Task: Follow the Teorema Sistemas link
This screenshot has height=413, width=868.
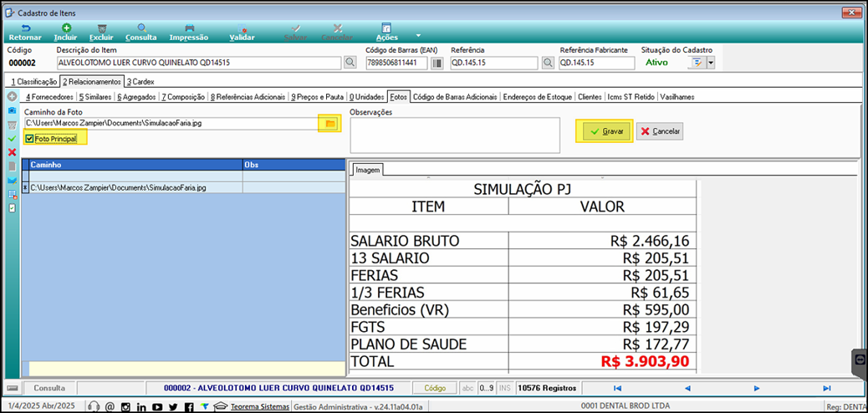Action: [259, 407]
